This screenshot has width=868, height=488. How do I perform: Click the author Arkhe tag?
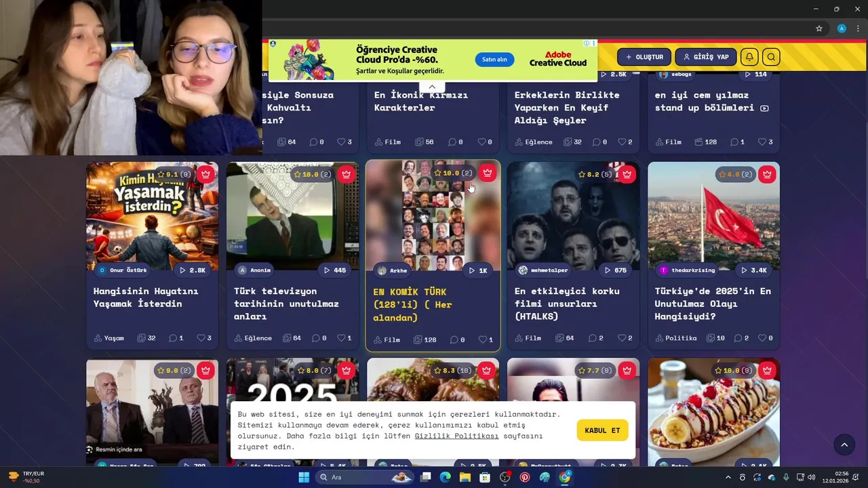[x=393, y=270]
